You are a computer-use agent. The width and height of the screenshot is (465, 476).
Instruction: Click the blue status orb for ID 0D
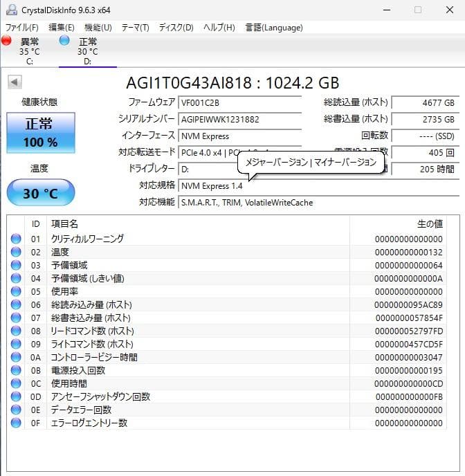(x=16, y=396)
